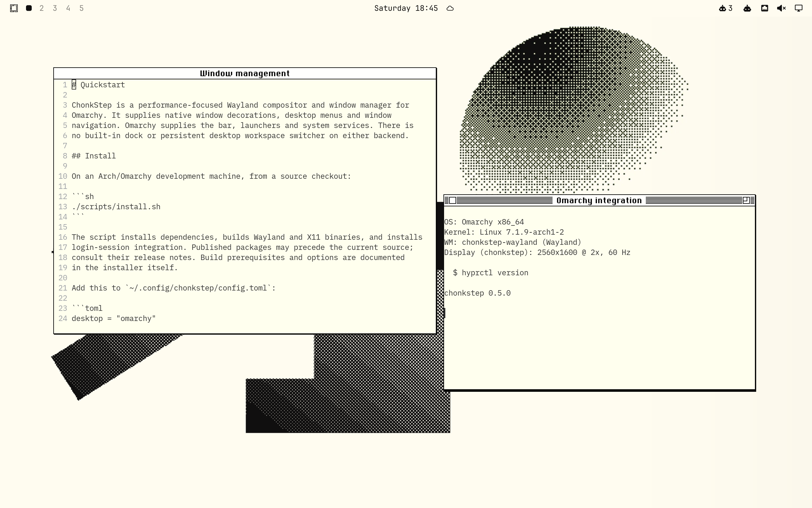Screen dimensions: 812x508
Task: Click the Omarchy integration window title
Action: point(599,201)
